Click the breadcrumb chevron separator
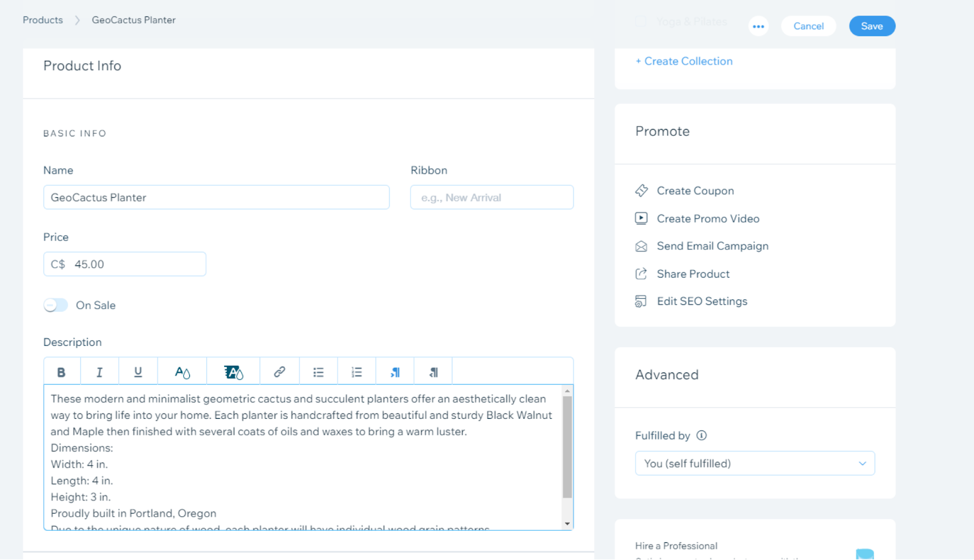The height and width of the screenshot is (560, 974). pyautogui.click(x=77, y=20)
